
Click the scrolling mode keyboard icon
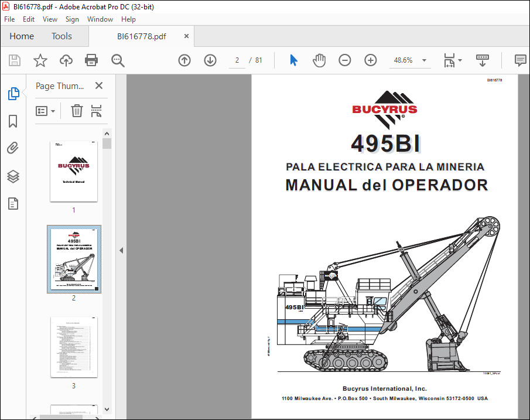[483, 60]
